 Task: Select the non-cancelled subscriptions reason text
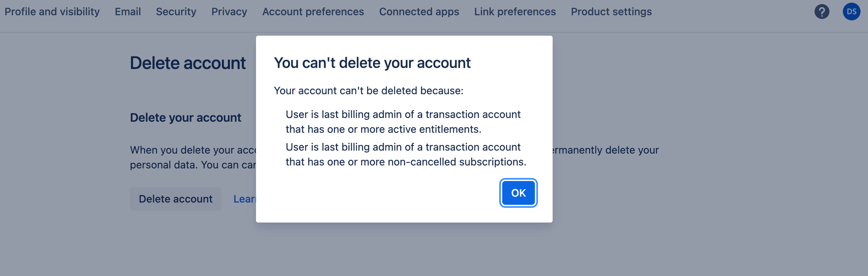click(406, 154)
